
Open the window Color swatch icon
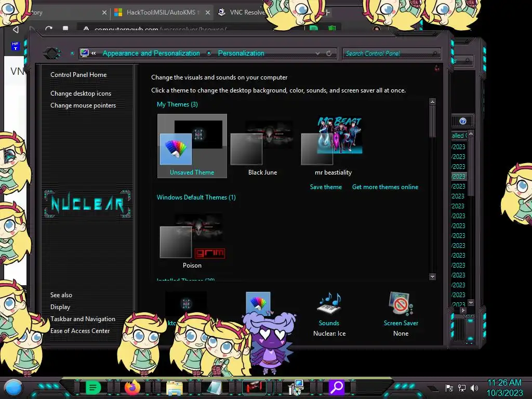(x=258, y=303)
